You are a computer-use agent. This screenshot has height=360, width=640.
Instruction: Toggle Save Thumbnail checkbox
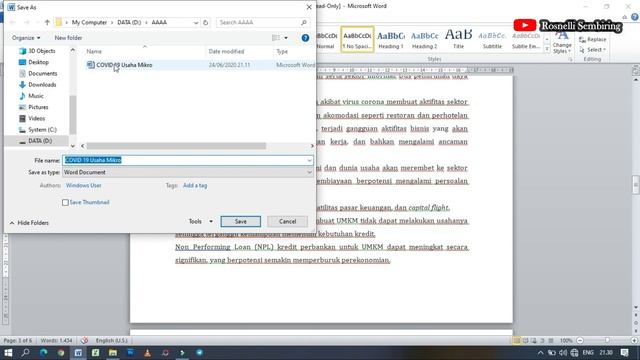65,202
